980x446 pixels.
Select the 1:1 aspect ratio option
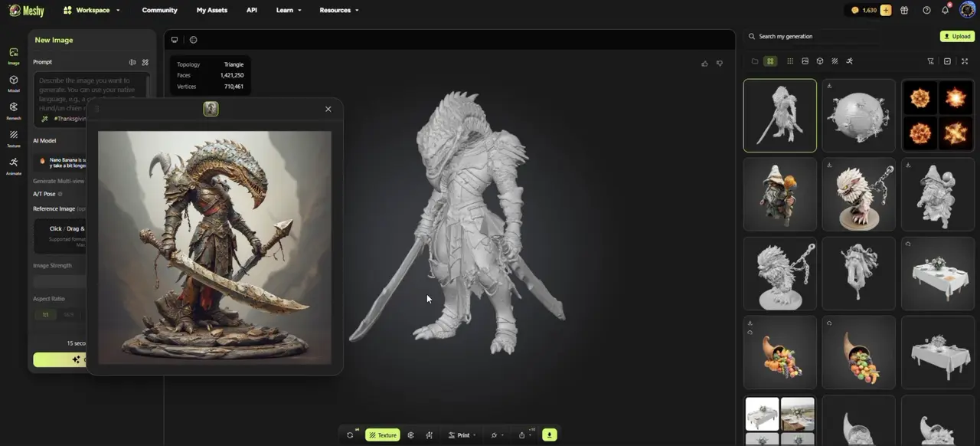coord(44,314)
